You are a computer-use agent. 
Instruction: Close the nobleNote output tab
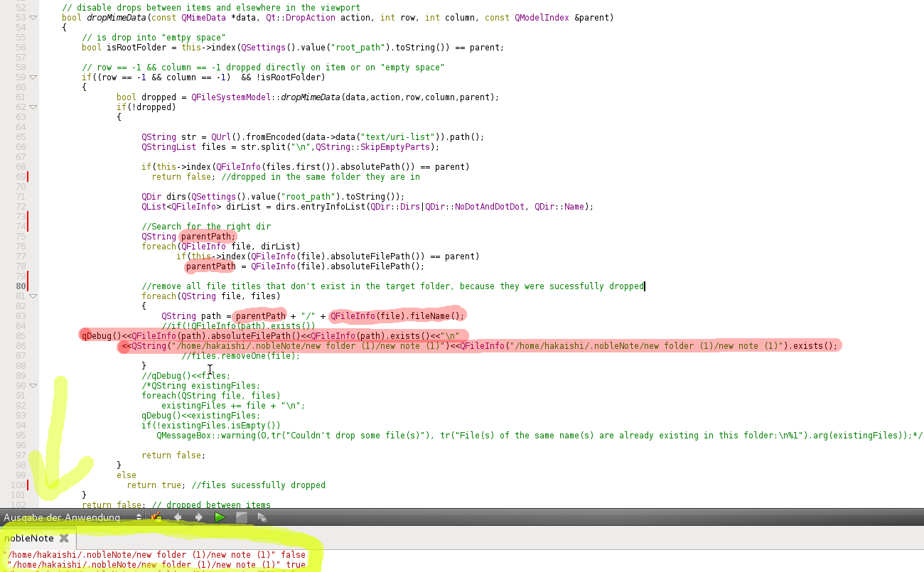(63, 538)
